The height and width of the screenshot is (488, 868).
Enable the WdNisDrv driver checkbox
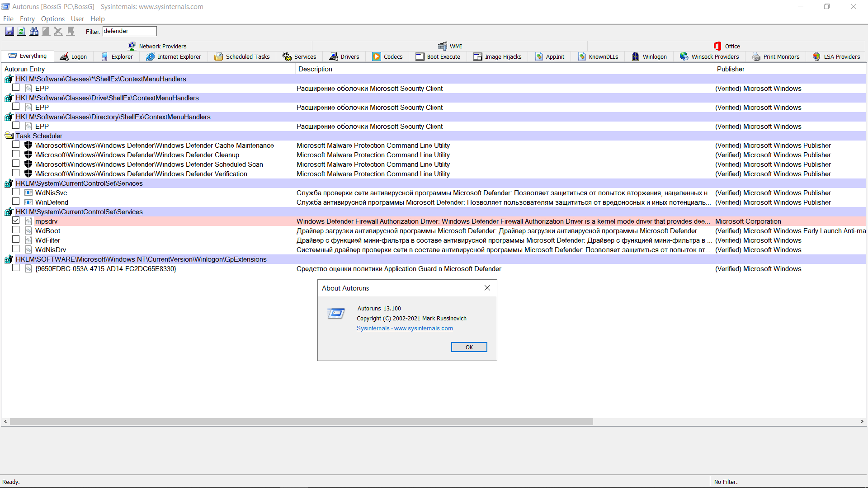click(x=16, y=249)
